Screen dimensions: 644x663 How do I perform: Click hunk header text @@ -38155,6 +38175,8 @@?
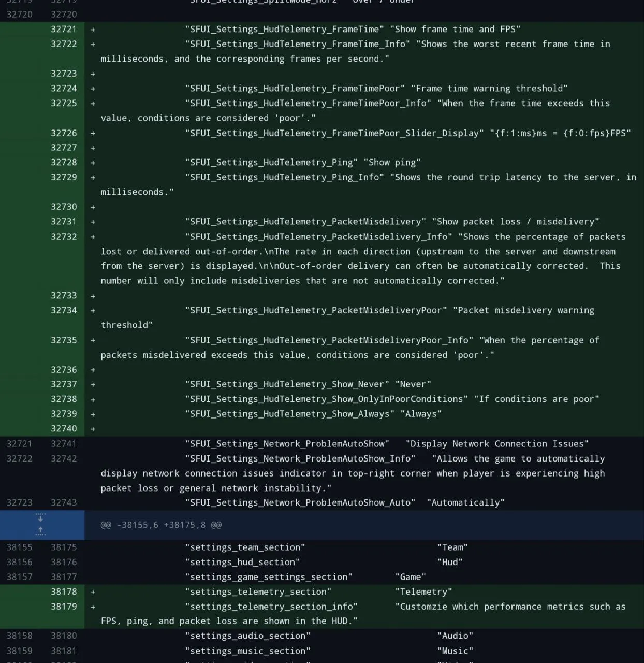coord(161,525)
